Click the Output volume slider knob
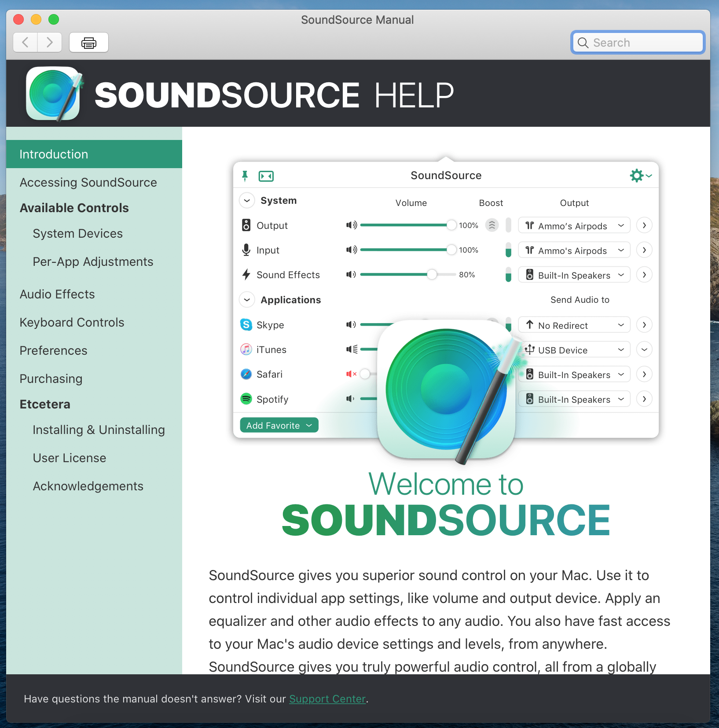The width and height of the screenshot is (719, 728). 451,225
